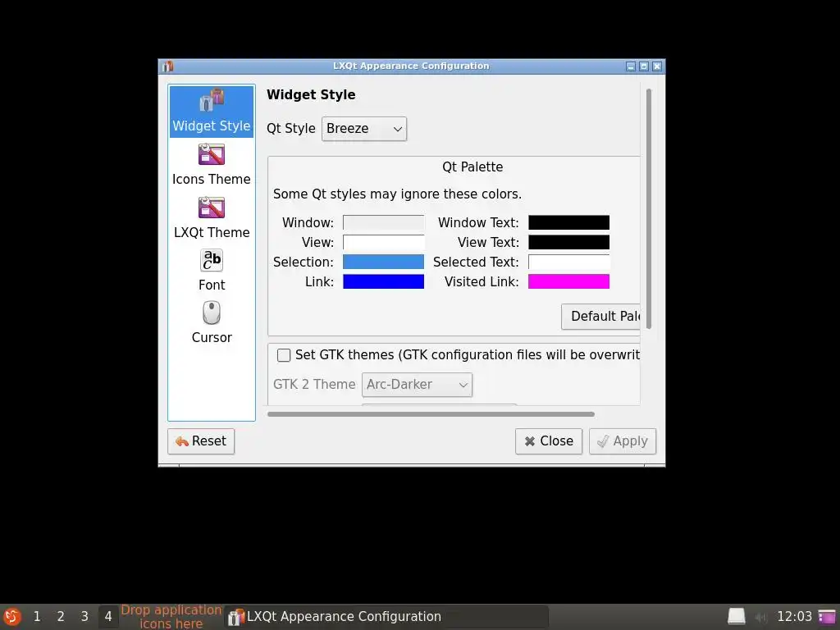
Task: Click LXQt Appearance Configuration taskbar entry
Action: pos(386,617)
